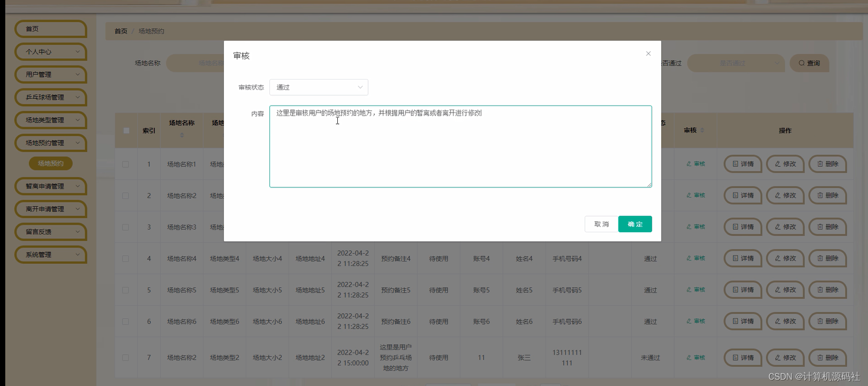Open the 审核状态 dropdown showing 通过
868x386 pixels.
tap(319, 87)
